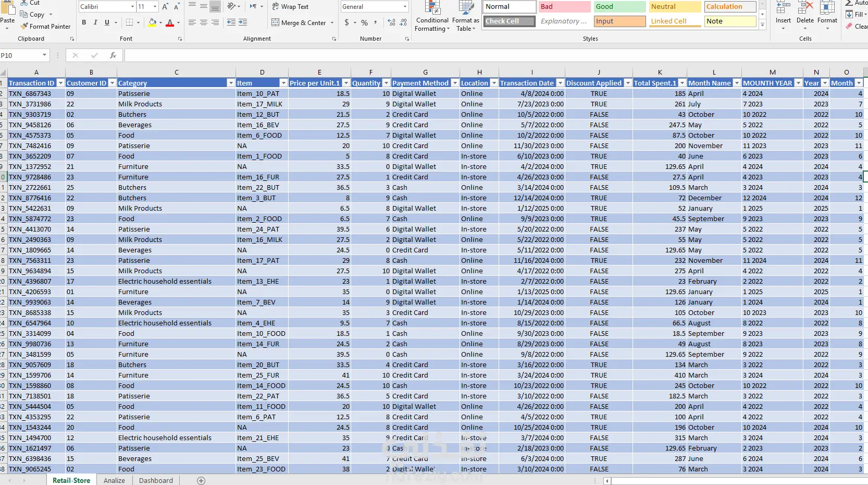Open Font dialog launcher

pyautogui.click(x=180, y=39)
